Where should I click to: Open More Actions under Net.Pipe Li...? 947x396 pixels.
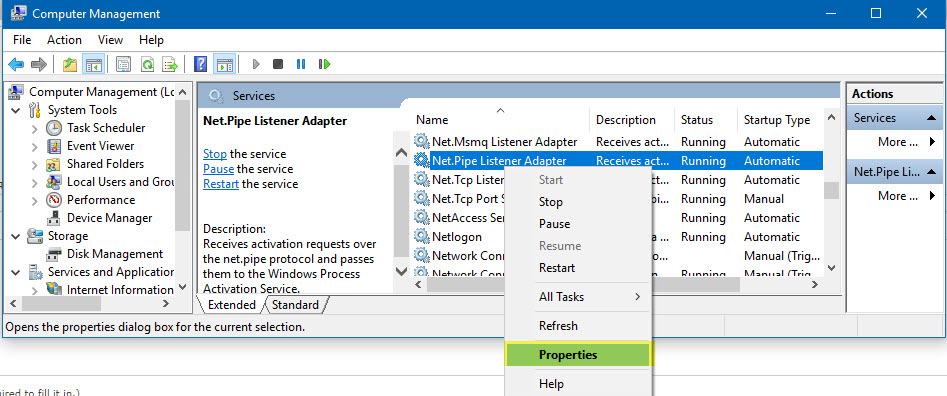pos(896,196)
